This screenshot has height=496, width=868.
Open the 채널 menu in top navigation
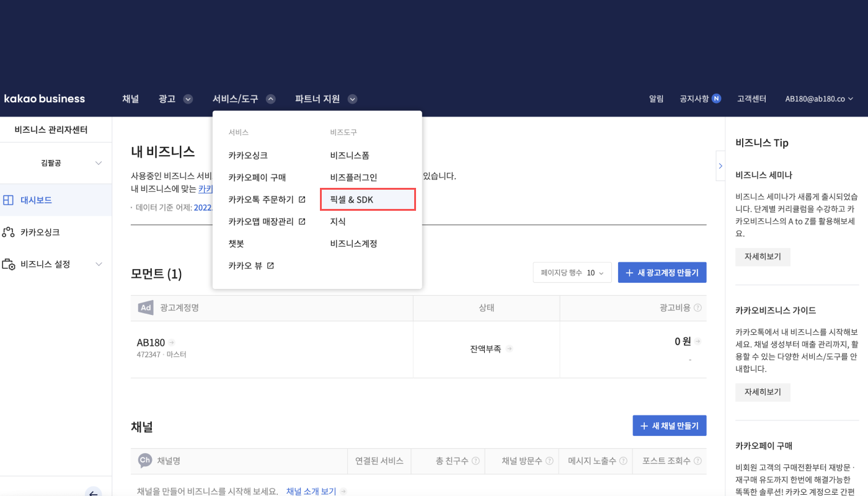click(130, 99)
